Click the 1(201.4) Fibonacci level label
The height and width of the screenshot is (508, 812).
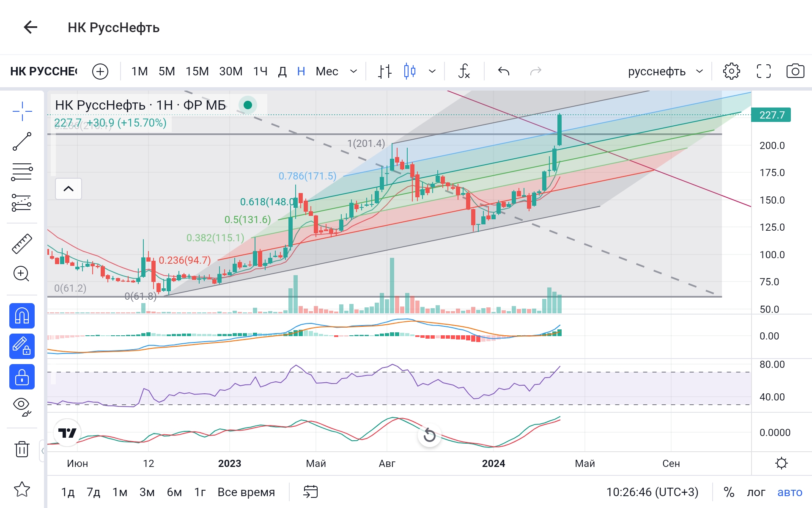[366, 143]
